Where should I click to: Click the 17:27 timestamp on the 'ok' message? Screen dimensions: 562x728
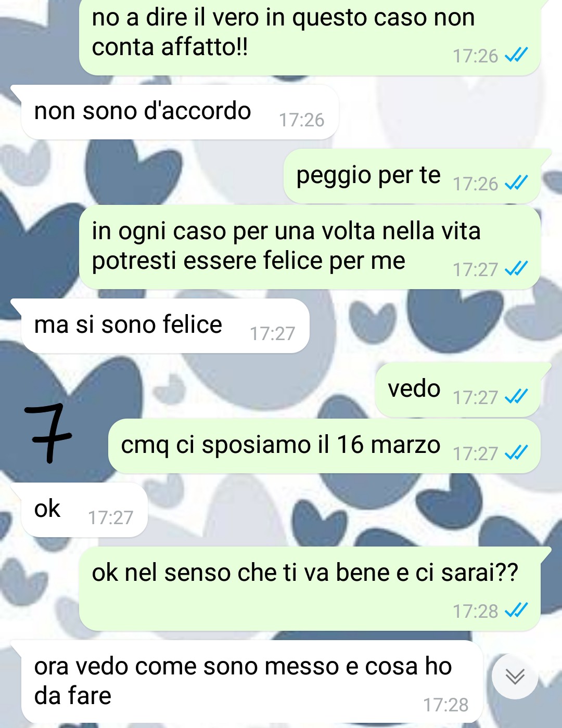click(110, 518)
